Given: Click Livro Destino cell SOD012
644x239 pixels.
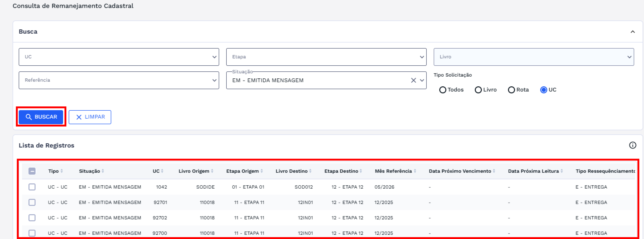Looking at the screenshot, I should [304, 187].
